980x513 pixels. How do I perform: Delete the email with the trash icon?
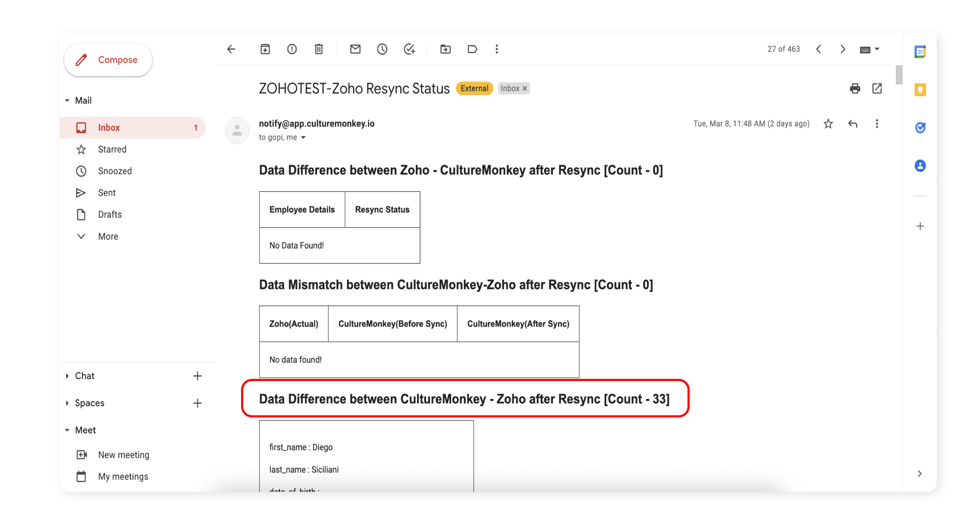tap(319, 49)
